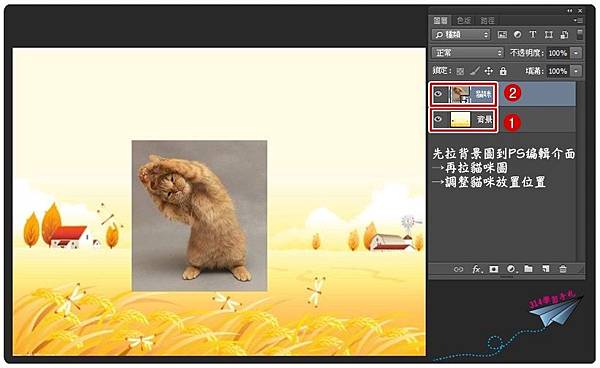This screenshot has height=368, width=600.
Task: Create a new layer group folder
Action: tap(528, 269)
